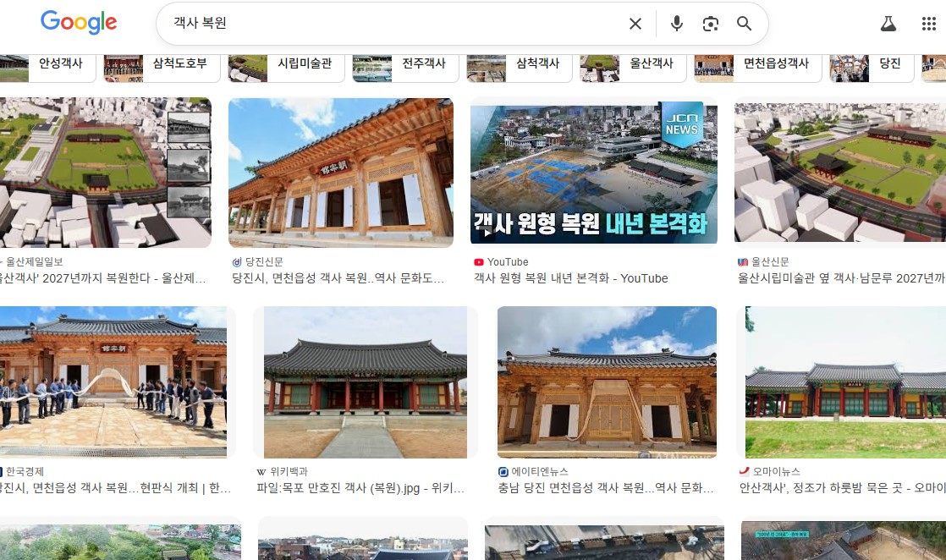
Task: Select the 삼척객사 filter chip
Action: [x=520, y=68]
